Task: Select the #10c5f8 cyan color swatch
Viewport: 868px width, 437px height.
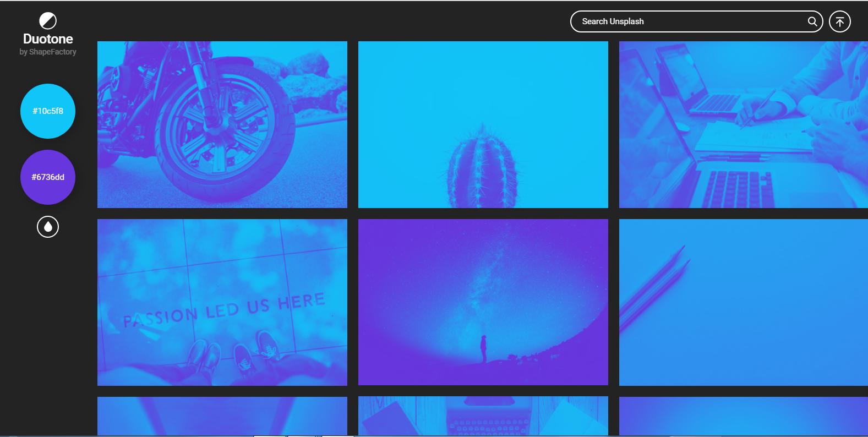Action: (x=48, y=111)
